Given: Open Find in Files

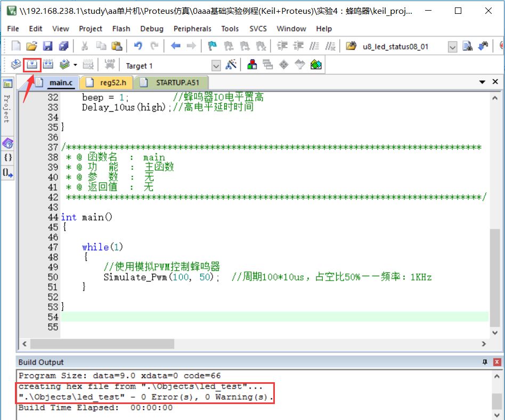Looking at the screenshot, I should (x=351, y=46).
